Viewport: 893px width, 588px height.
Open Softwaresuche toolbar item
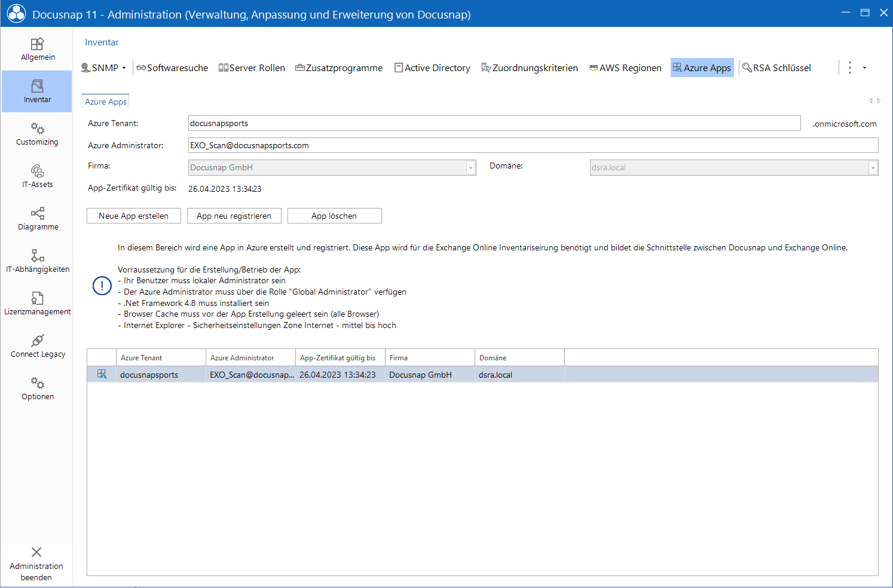172,68
